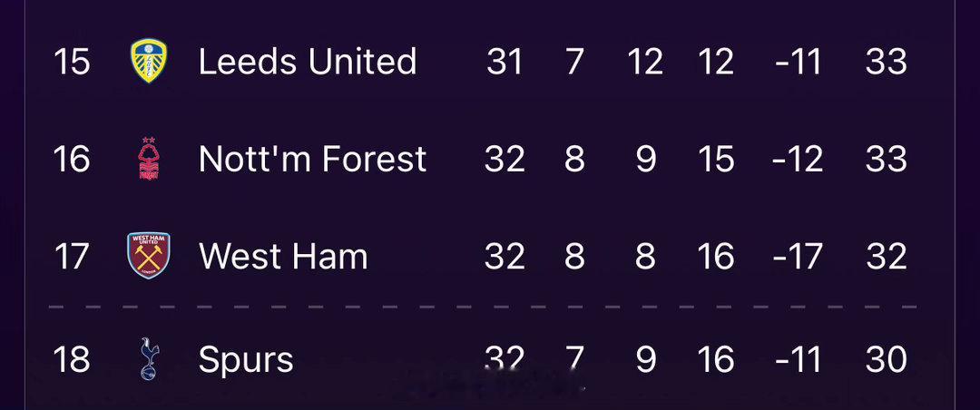Click the dashed relegation zone divider line
Viewport: 980px width, 410px height.
pyautogui.click(x=483, y=307)
